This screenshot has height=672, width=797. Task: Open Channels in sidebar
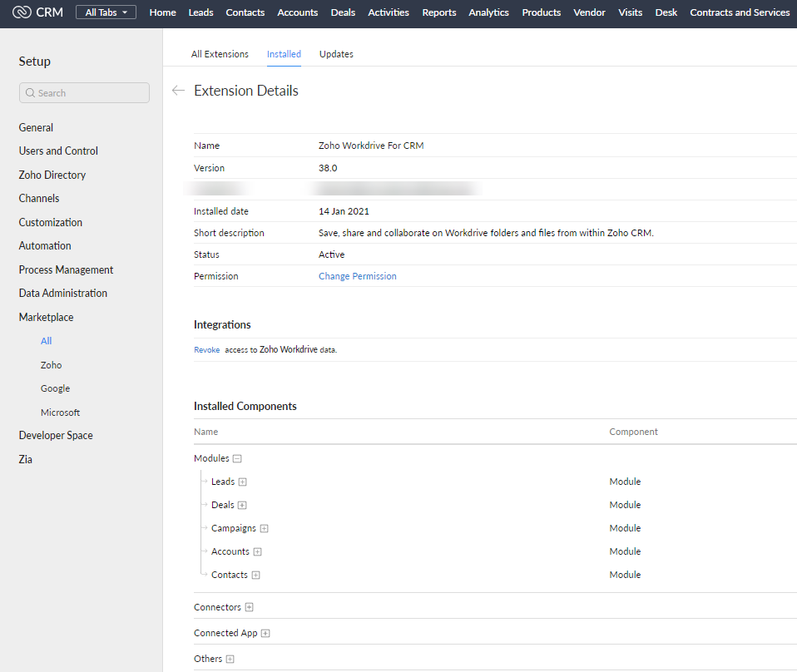click(x=38, y=198)
